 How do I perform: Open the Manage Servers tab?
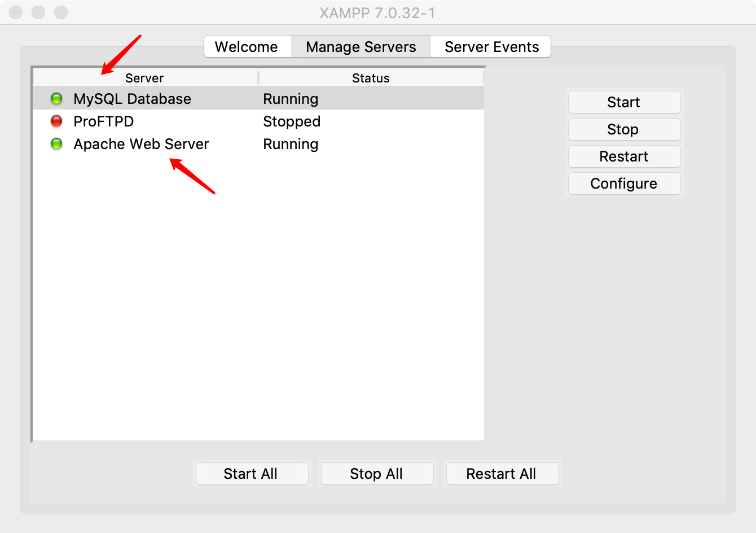(x=361, y=46)
